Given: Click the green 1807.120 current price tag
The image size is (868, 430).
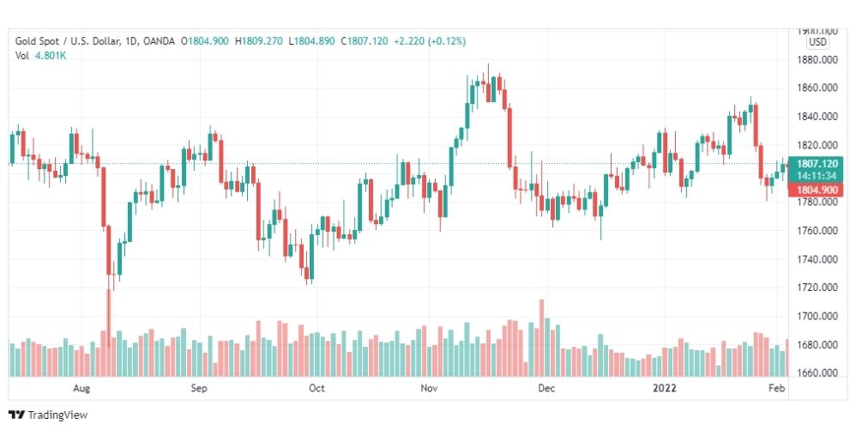Looking at the screenshot, I should click(x=816, y=164).
